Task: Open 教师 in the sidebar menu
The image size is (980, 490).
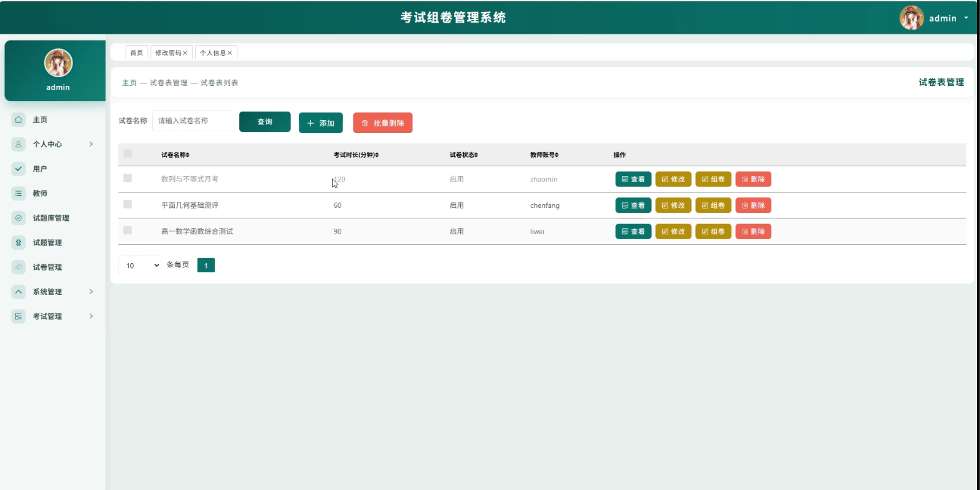Action: pyautogui.click(x=40, y=193)
